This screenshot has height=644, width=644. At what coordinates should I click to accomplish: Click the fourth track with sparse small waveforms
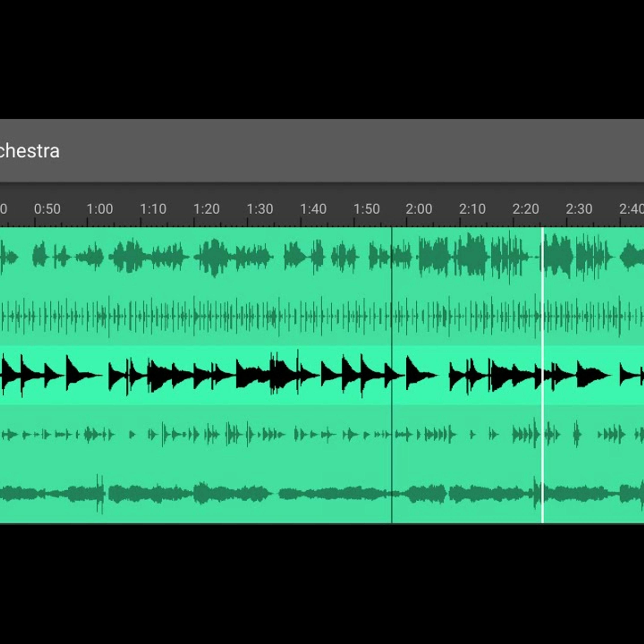click(x=233, y=434)
